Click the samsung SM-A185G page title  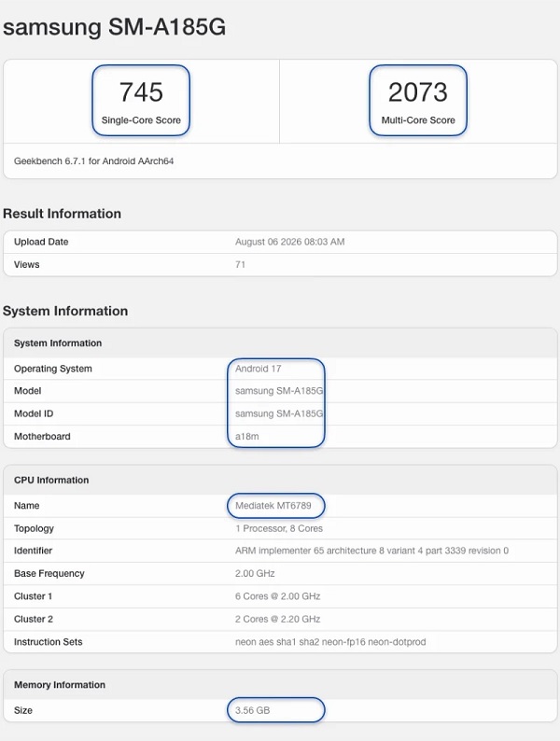tap(115, 27)
